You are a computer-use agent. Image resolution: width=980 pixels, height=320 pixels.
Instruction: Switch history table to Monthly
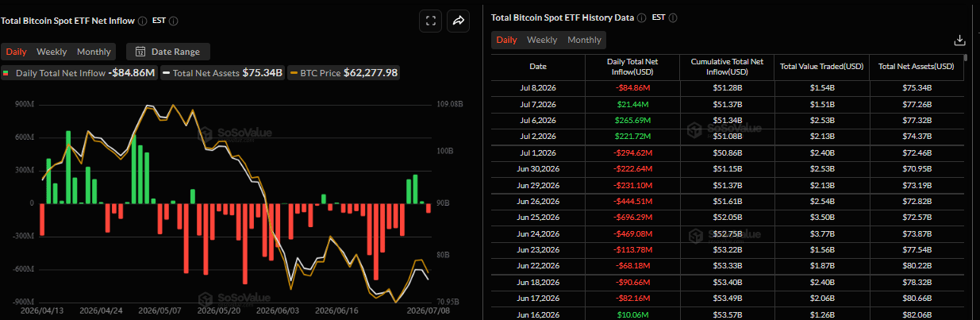point(584,40)
